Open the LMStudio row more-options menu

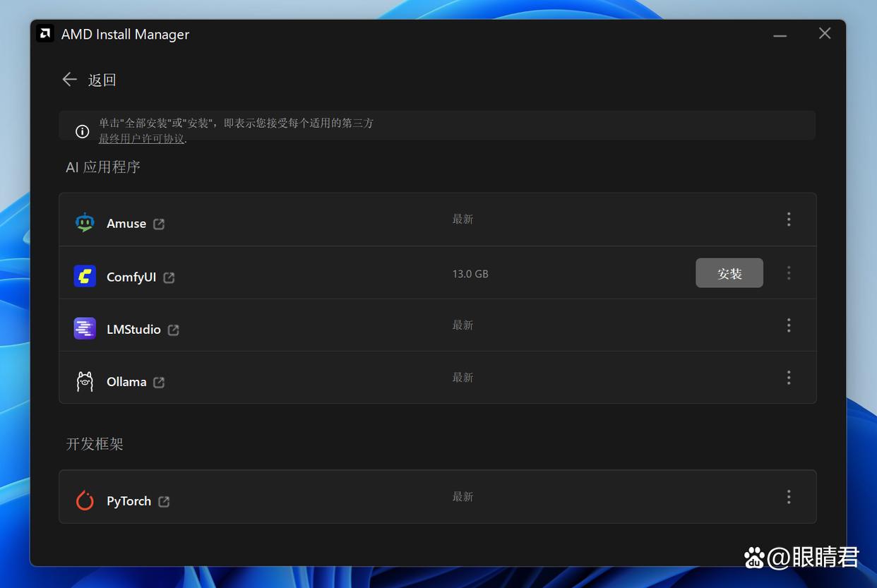click(789, 325)
